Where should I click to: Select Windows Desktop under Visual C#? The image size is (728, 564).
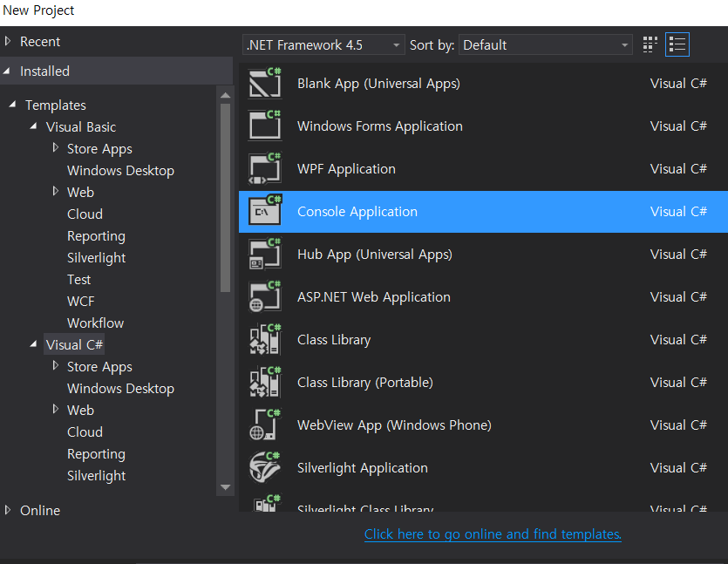(120, 388)
